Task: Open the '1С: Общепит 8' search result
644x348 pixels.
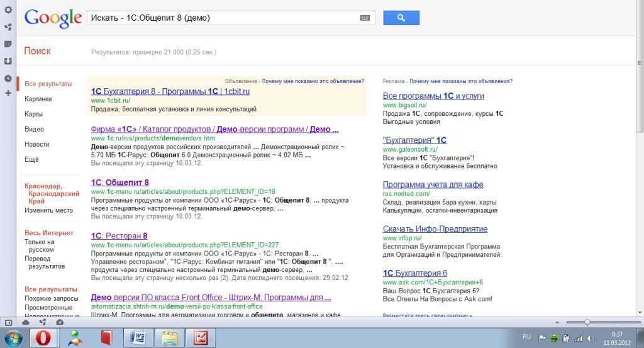Action: pos(119,182)
